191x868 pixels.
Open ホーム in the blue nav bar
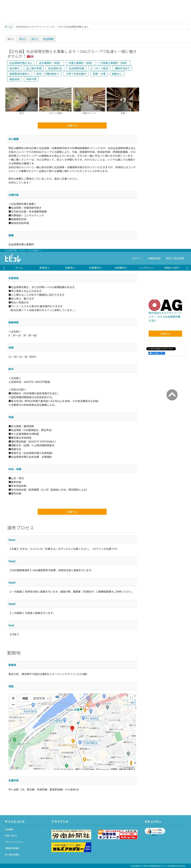[19, 268]
